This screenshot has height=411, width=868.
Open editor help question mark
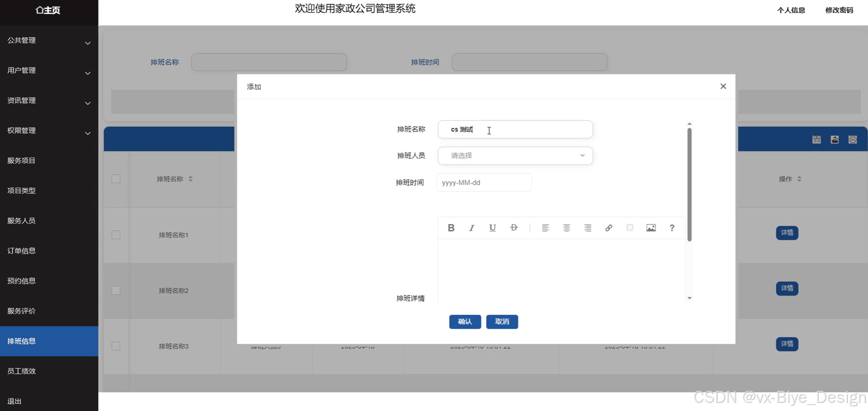tap(672, 228)
